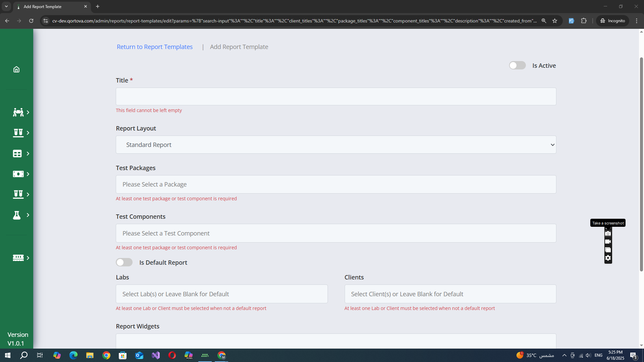Open the Report Layout dropdown
This screenshot has height=362, width=644.
pyautogui.click(x=336, y=145)
